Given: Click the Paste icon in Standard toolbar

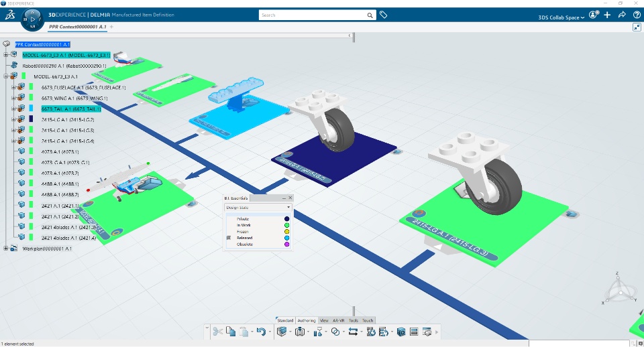Looking at the screenshot, I should pyautogui.click(x=244, y=332).
